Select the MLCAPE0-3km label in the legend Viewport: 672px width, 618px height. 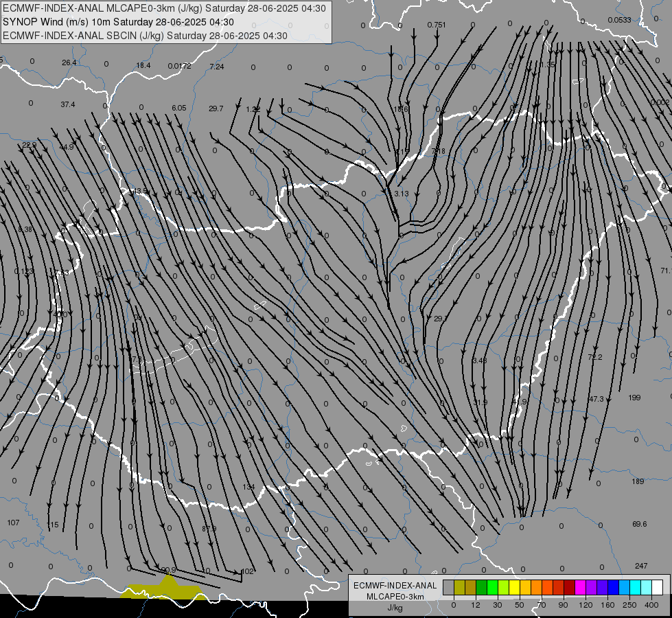(x=395, y=597)
